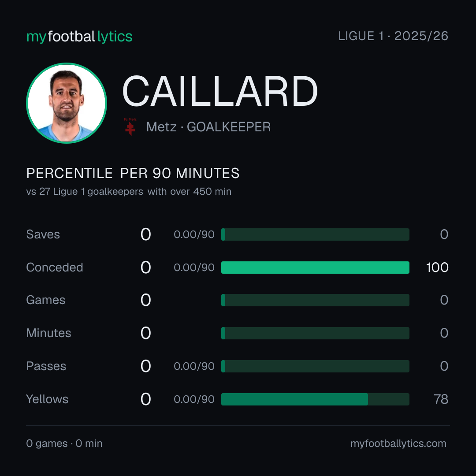Click the Saves percentile bar

pos(315,234)
